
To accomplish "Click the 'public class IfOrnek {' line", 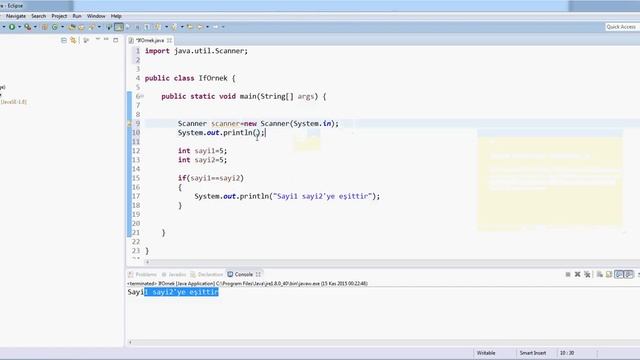I will 190,78.
